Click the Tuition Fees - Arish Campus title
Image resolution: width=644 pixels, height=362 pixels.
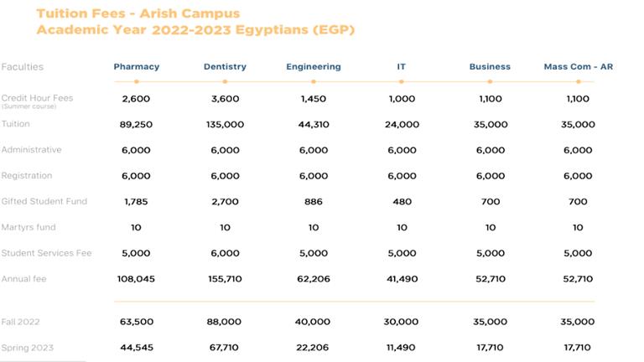(x=138, y=13)
